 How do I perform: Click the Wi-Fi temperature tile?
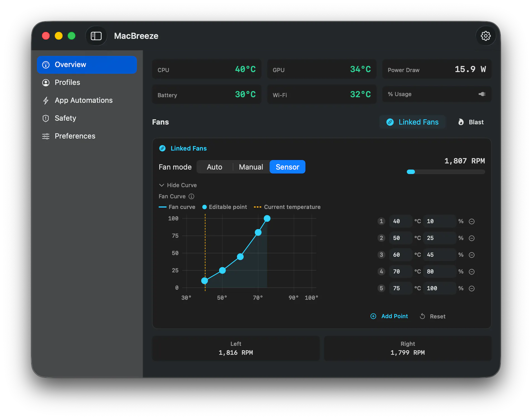pyautogui.click(x=322, y=94)
